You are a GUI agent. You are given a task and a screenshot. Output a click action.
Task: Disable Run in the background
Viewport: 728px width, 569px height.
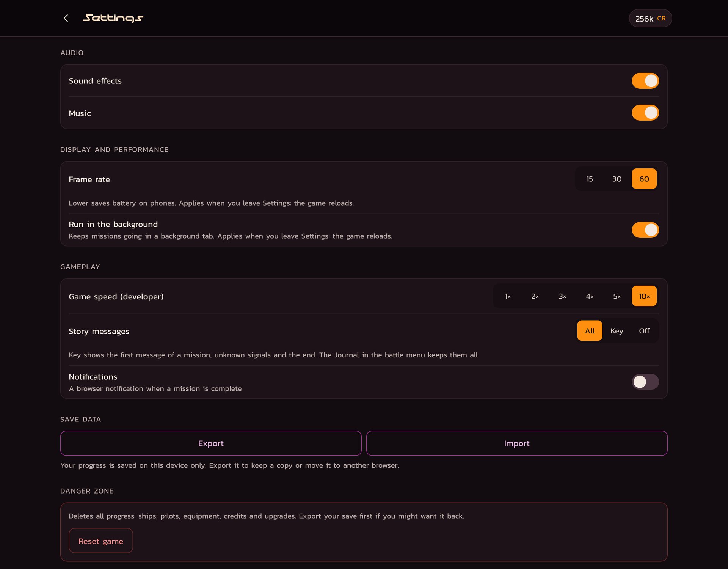pos(645,230)
